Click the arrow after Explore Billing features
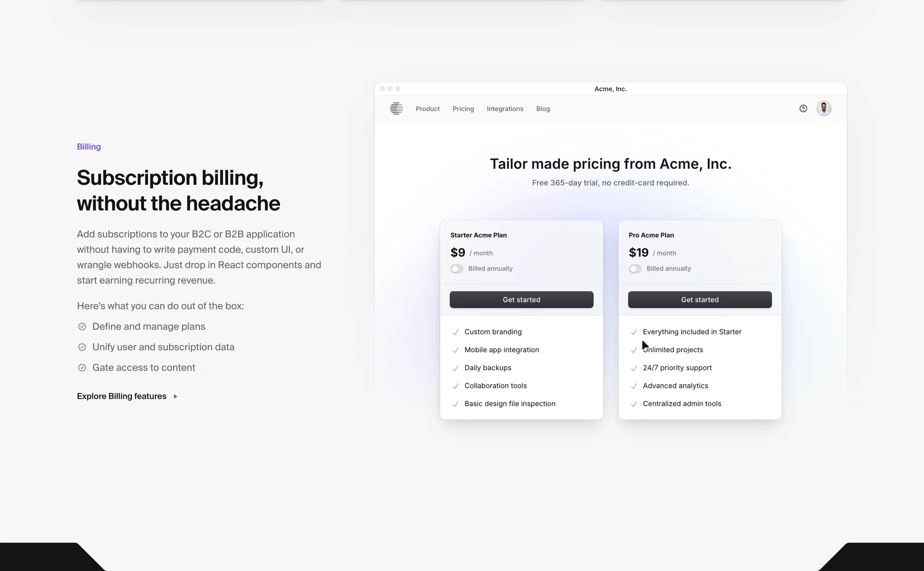The image size is (924, 571). click(175, 396)
